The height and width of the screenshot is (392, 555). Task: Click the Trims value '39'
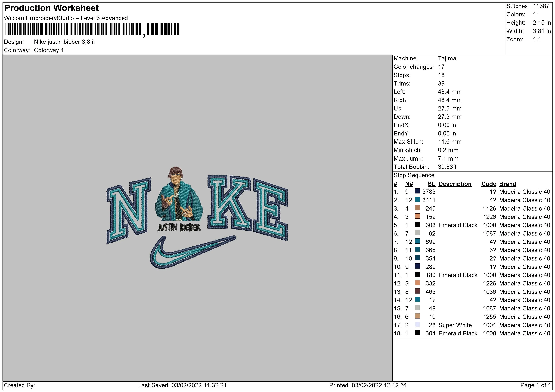(x=441, y=84)
